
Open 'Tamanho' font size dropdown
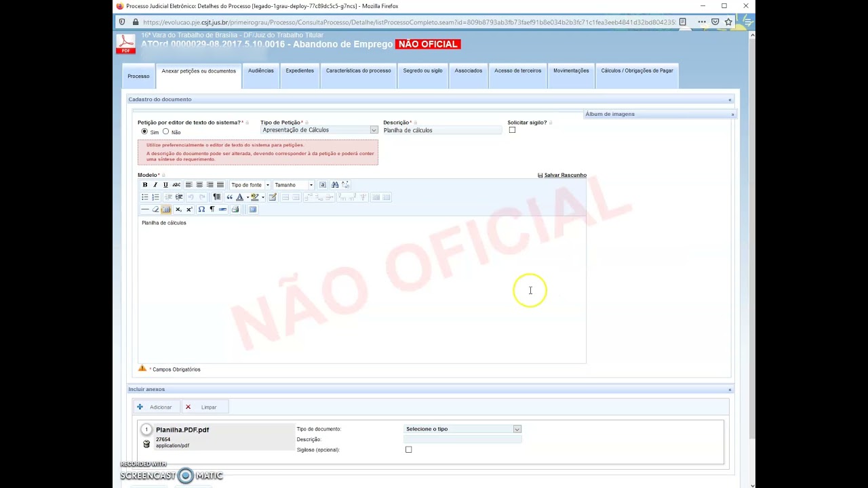coord(294,185)
